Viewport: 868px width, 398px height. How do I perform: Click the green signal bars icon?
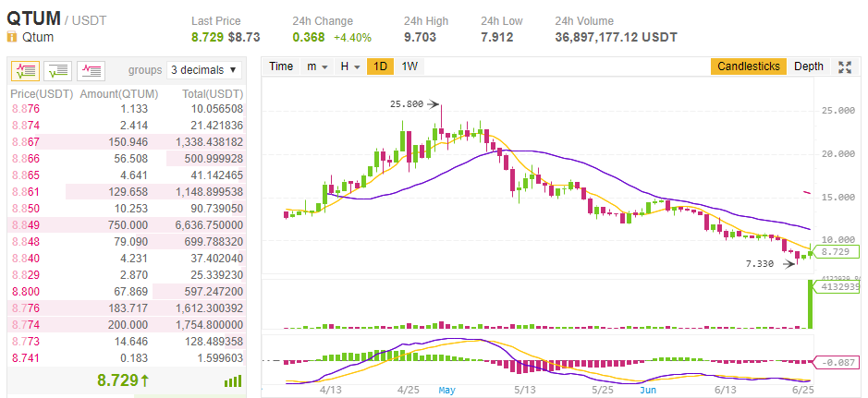(233, 380)
